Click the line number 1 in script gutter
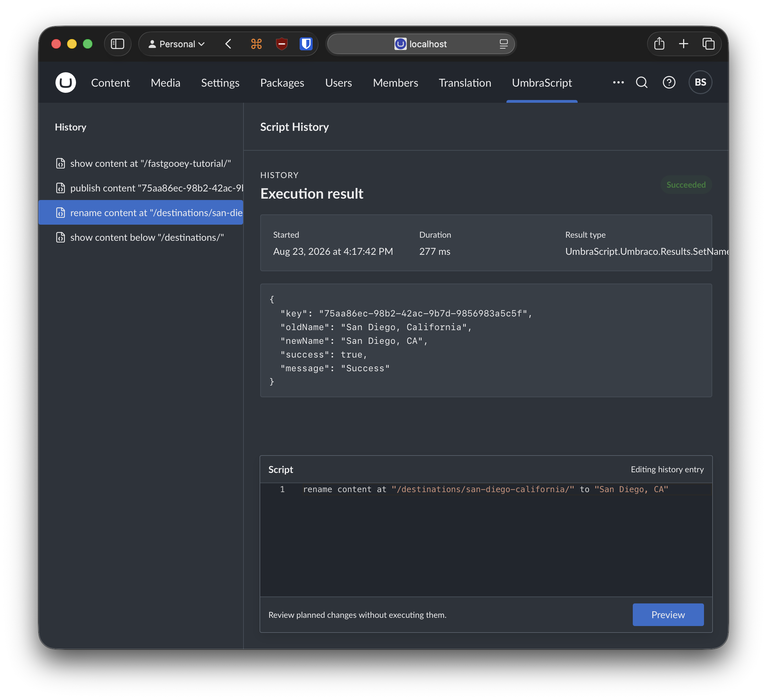 coord(282,489)
